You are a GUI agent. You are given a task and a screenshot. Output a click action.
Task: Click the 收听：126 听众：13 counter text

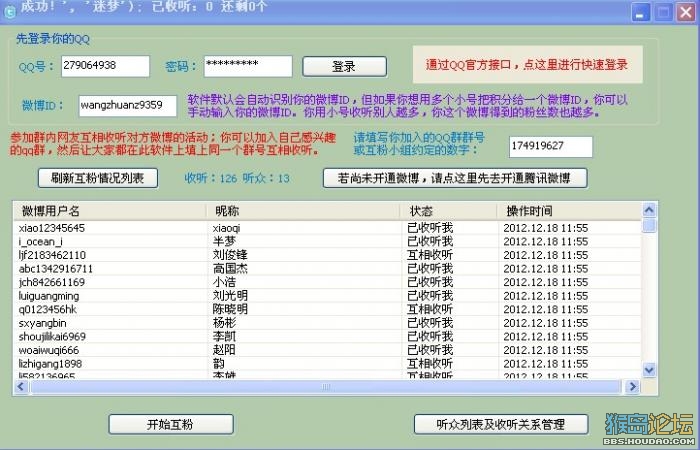pos(237,179)
